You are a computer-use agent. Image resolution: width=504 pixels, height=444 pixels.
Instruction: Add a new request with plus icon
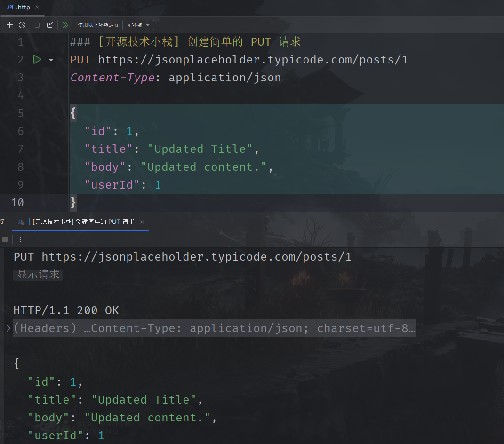click(x=9, y=25)
